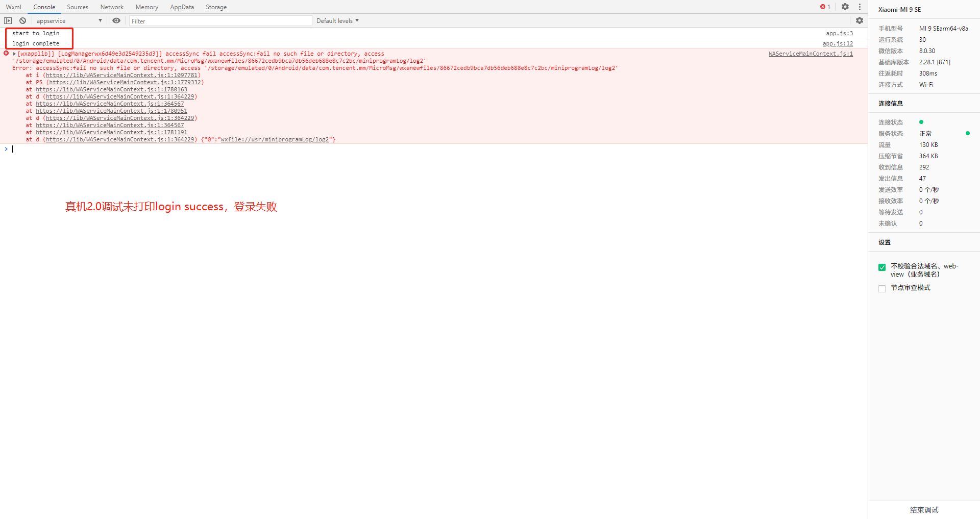Switch to the Wxml tab
This screenshot has width=980, height=519.
[x=14, y=7]
